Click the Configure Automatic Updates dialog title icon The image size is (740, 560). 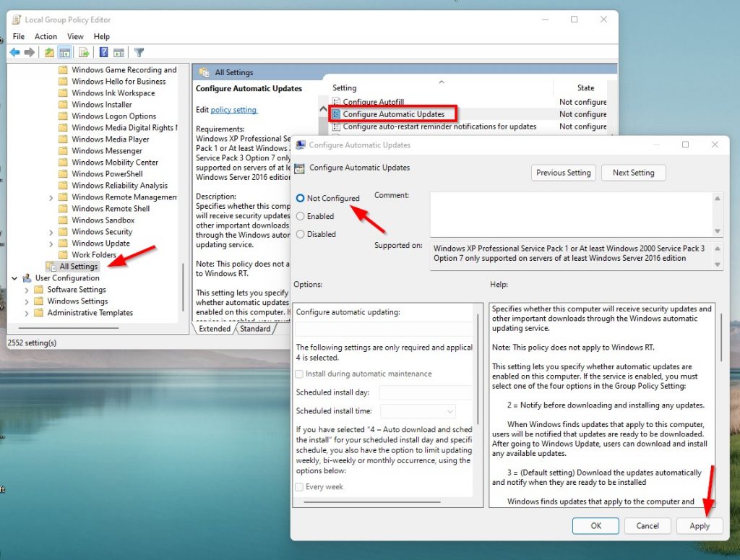[x=300, y=145]
